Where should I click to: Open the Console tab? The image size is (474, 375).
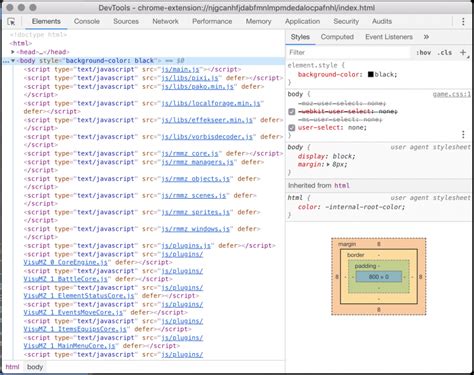coord(87,21)
